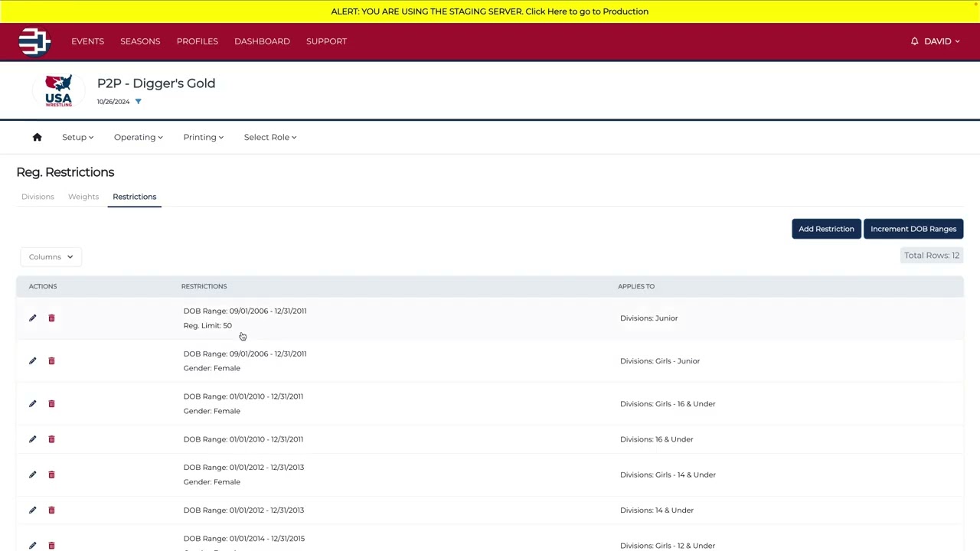980x551 pixels.
Task: Click the app logo in the red header
Action: (34, 41)
